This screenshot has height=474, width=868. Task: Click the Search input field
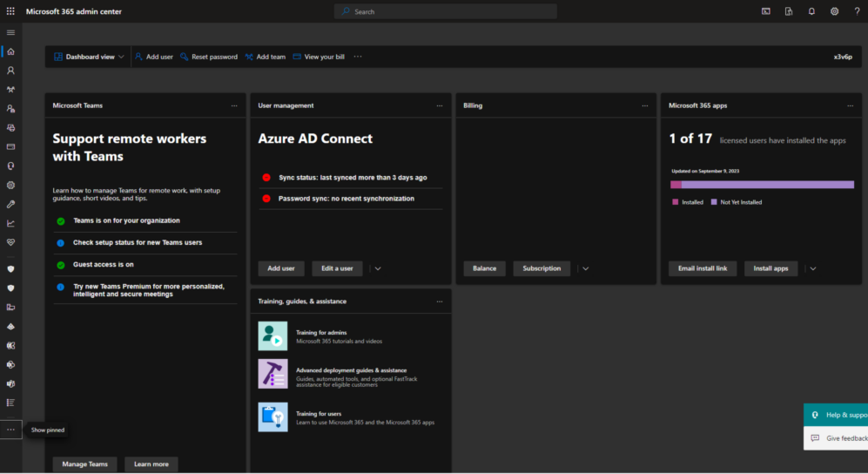[x=446, y=11]
